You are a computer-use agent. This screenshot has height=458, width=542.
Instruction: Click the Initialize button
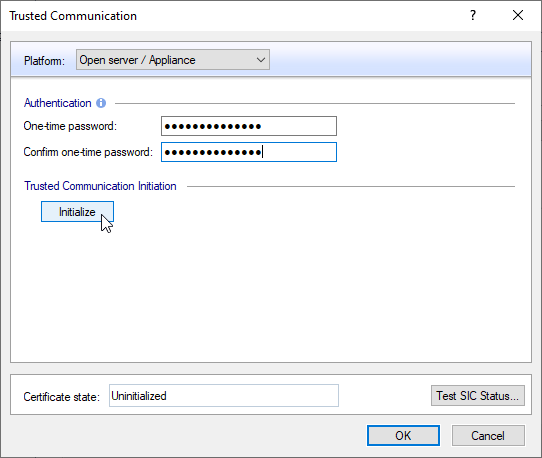(77, 212)
